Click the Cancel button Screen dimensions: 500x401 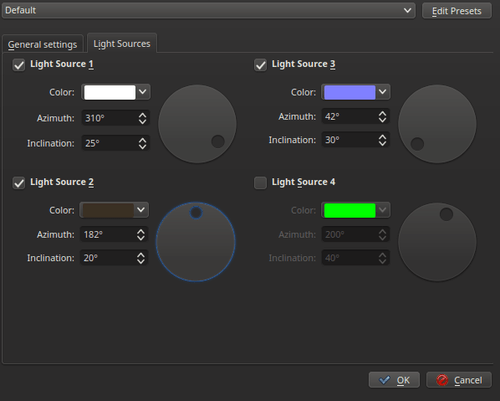pyautogui.click(x=459, y=380)
